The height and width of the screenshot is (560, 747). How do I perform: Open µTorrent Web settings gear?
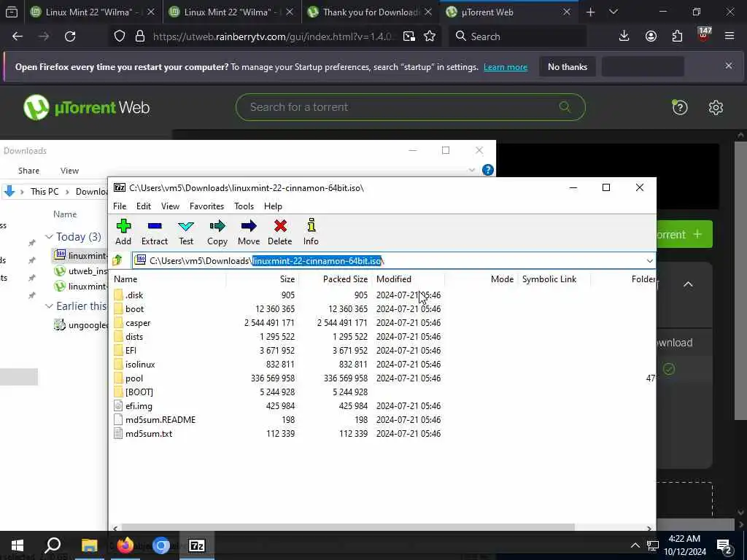(716, 108)
